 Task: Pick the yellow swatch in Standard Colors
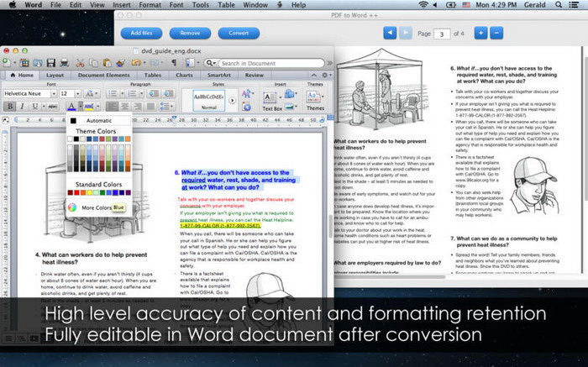coord(89,192)
